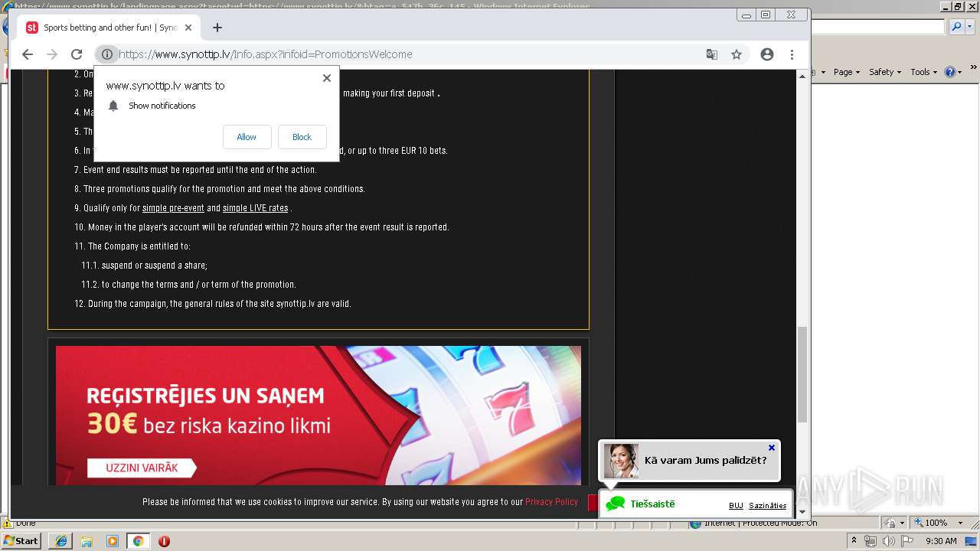The image size is (980, 551).
Task: Open the Safety menu in Internet Explorer
Action: point(885,72)
